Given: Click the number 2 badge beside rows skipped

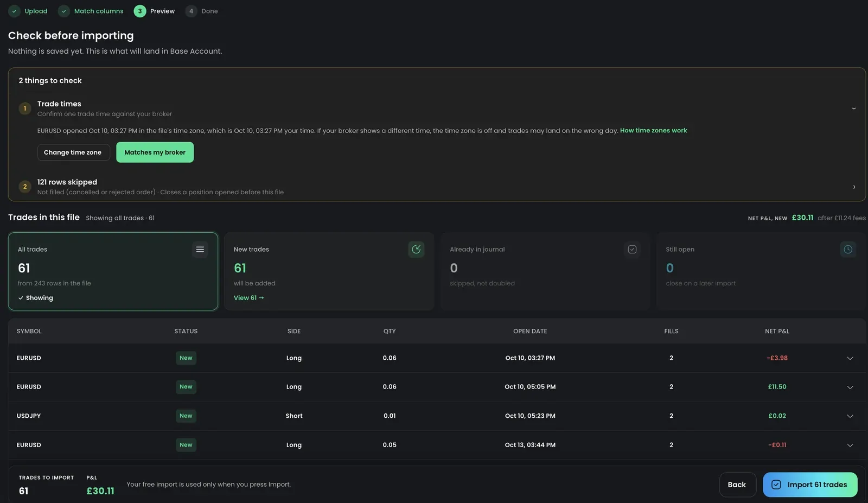Looking at the screenshot, I should click(25, 187).
